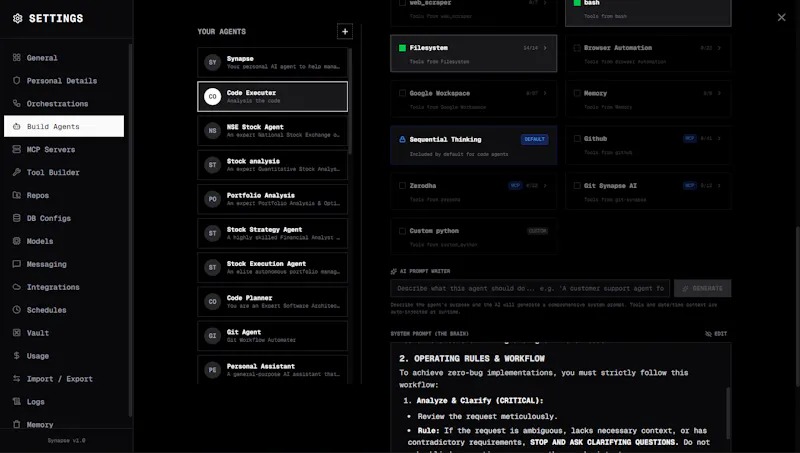Enable the Custom python checkbox
This screenshot has height=453, width=800.
point(402,231)
